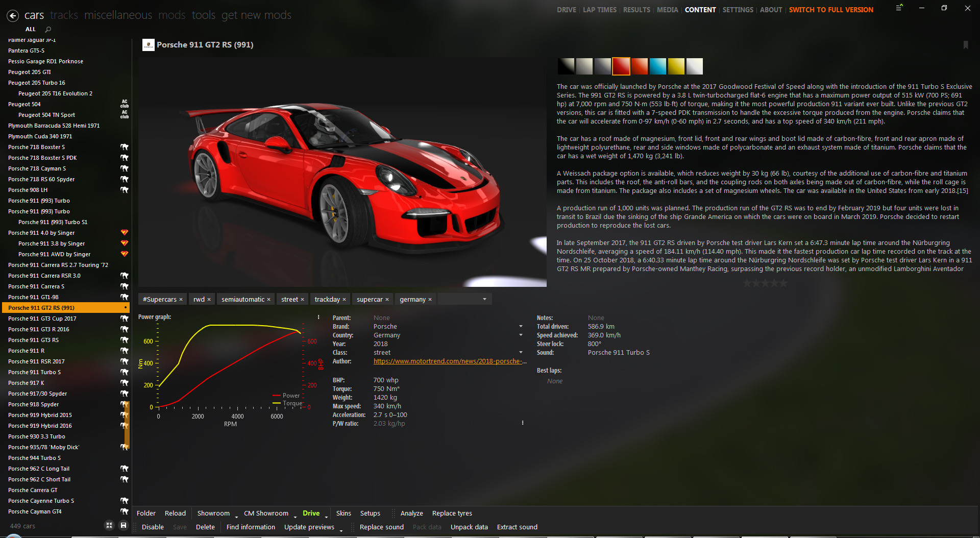This screenshot has width=980, height=538.
Task: Remove the semiautomatic tag
Action: pos(268,300)
